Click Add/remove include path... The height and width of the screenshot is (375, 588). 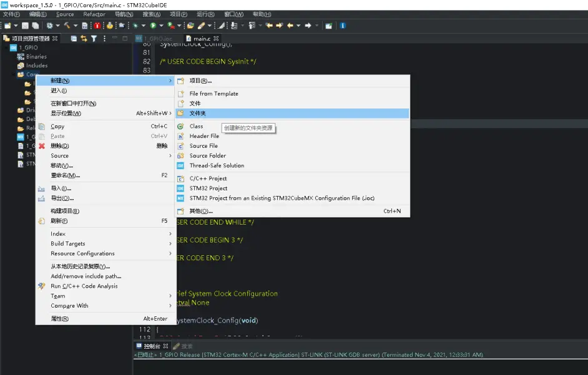(105, 276)
